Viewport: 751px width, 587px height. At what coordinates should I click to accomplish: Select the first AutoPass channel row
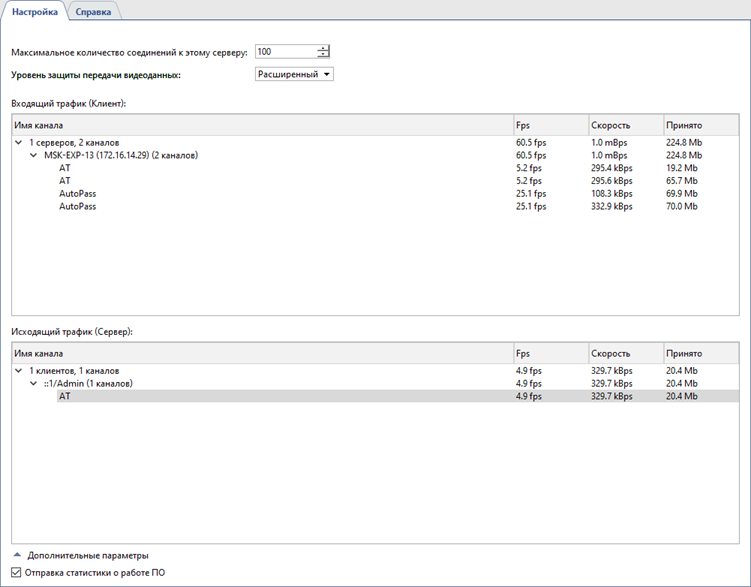click(x=77, y=194)
